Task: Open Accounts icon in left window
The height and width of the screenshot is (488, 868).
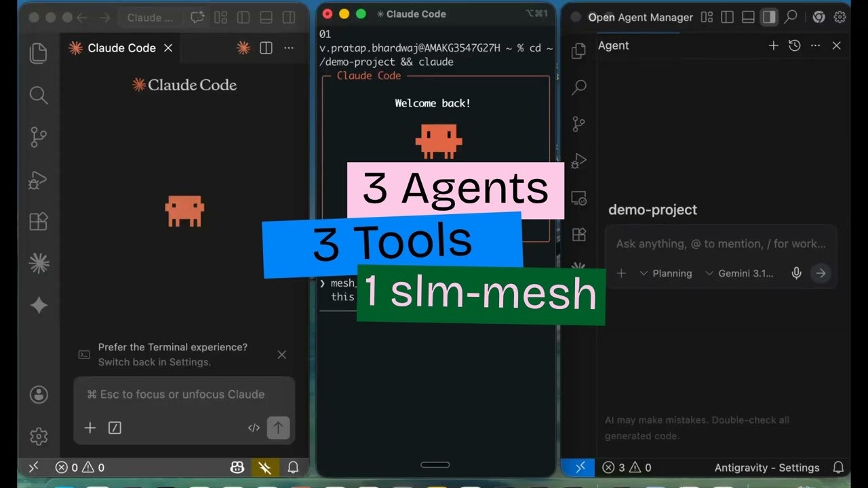Action: 39,394
